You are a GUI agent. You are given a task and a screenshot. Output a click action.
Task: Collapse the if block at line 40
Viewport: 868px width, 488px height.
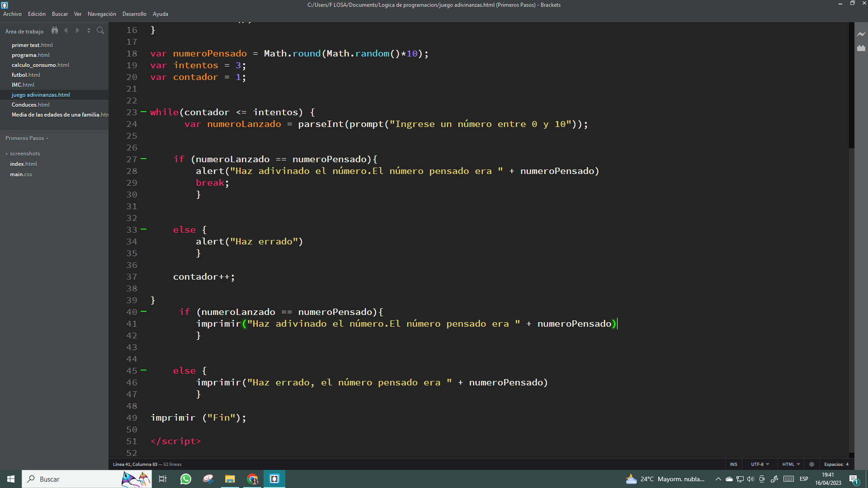click(144, 311)
